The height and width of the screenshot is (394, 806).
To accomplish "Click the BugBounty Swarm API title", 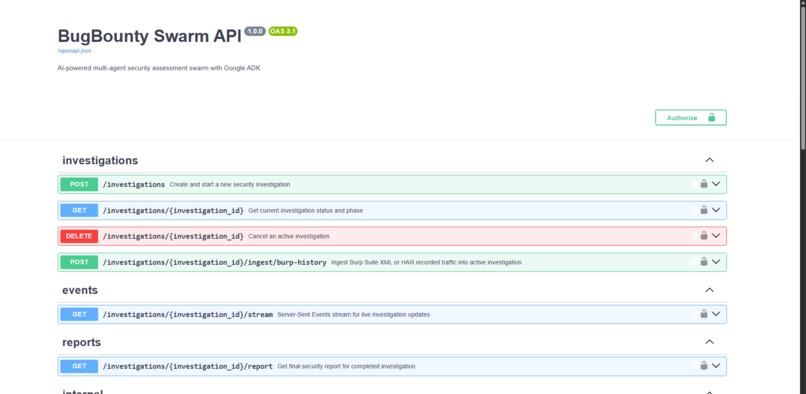I will (x=150, y=36).
